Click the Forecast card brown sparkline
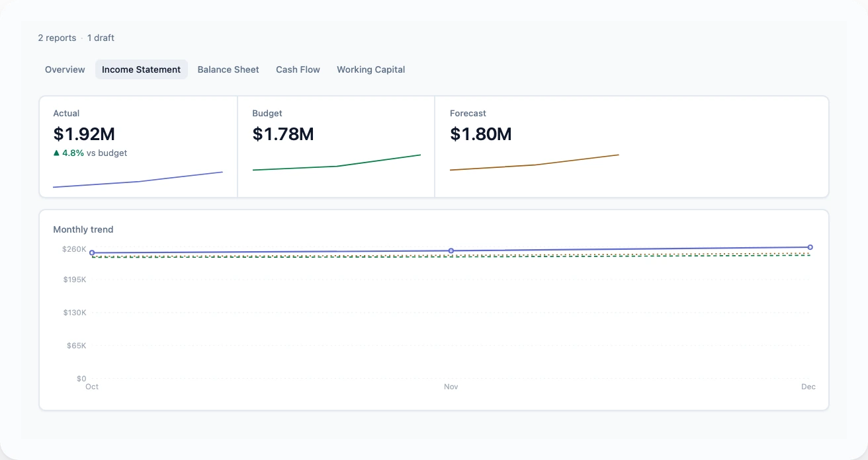 534,163
